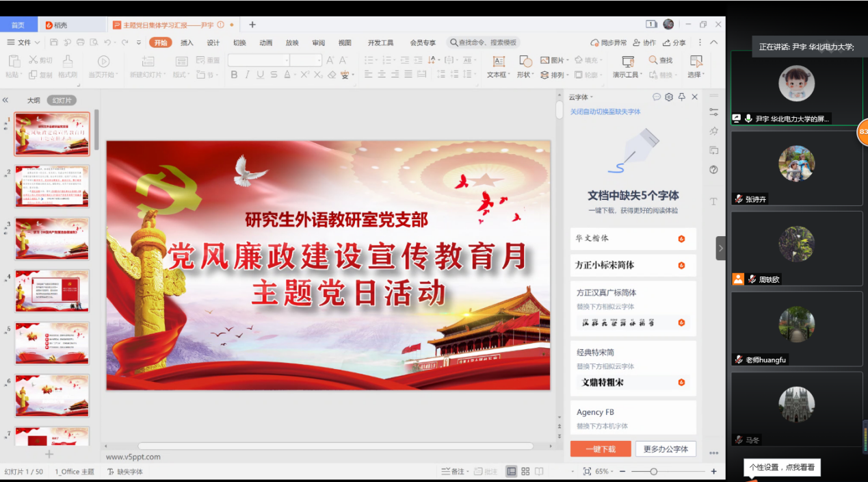Click the Shapes (形状) tool icon
This screenshot has height=482, width=868.
coord(525,61)
